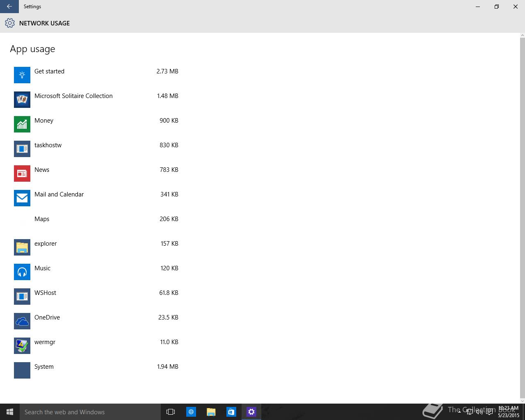This screenshot has width=525, height=420.
Task: Select the red News icon
Action: click(22, 173)
